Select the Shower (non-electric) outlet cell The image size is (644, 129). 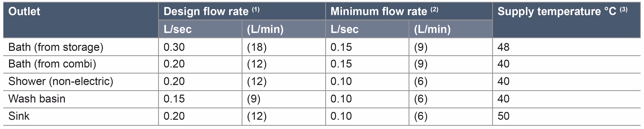tap(61, 82)
